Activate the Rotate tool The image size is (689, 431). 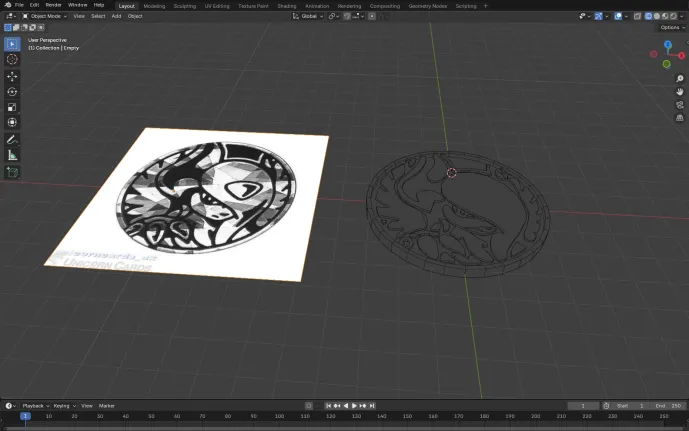[x=12, y=92]
